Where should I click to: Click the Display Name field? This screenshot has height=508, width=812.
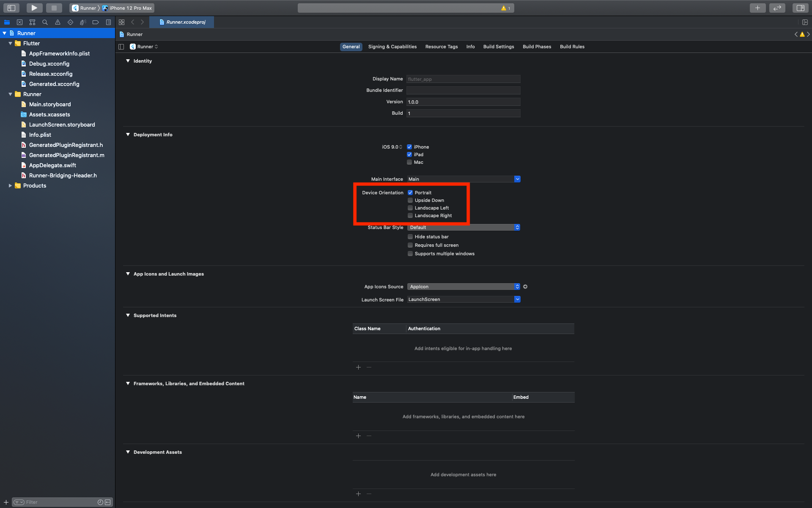pyautogui.click(x=464, y=79)
